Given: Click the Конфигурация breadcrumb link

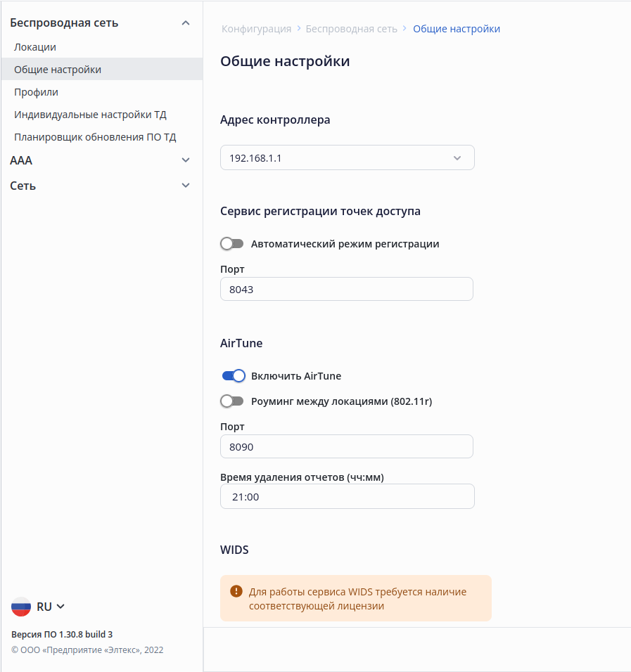Looking at the screenshot, I should coord(256,29).
